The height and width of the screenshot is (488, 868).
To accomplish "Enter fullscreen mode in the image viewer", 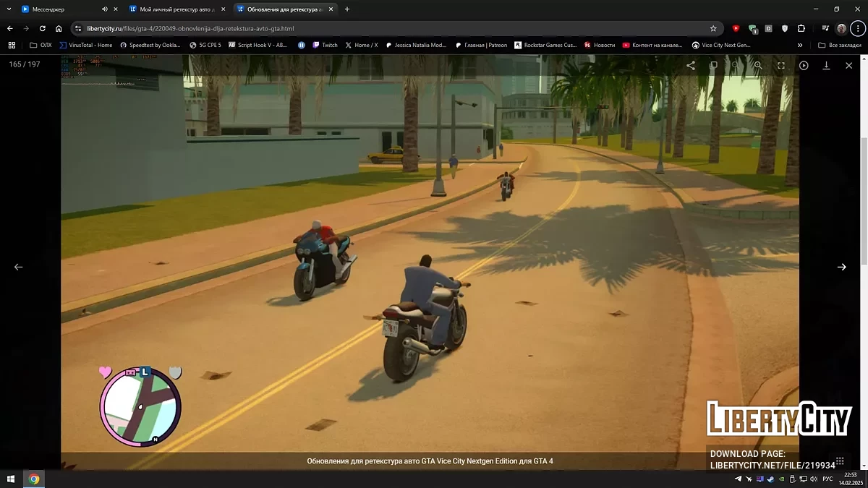I will tap(781, 65).
